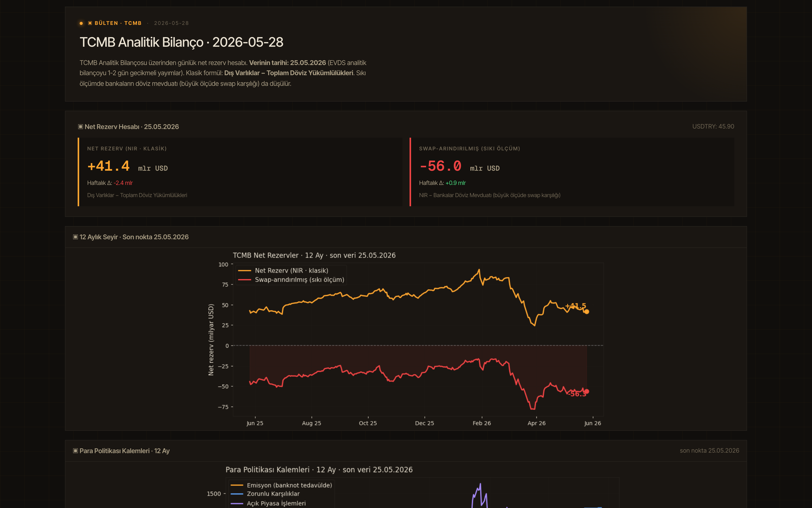Click the square icon before Net Rezerv Hesabı
The height and width of the screenshot is (508, 812).
pyautogui.click(x=80, y=127)
